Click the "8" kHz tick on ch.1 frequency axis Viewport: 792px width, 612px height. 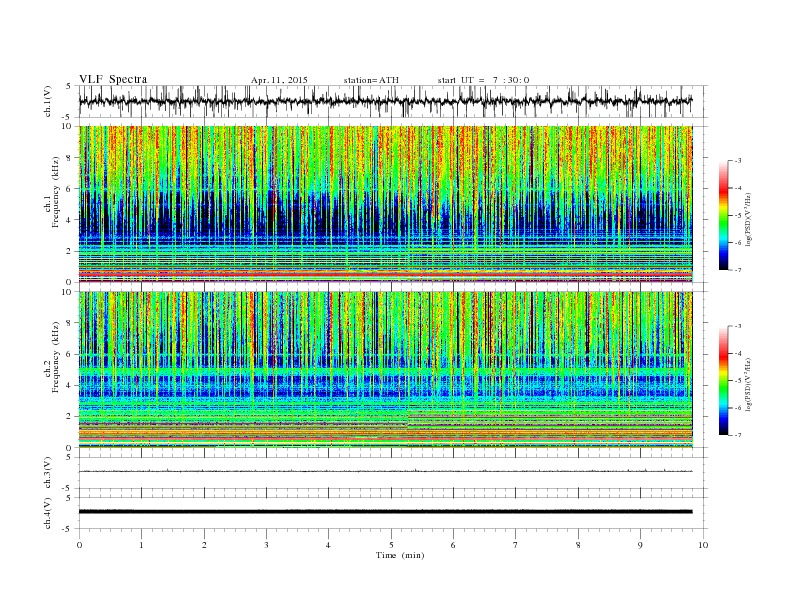(69, 158)
